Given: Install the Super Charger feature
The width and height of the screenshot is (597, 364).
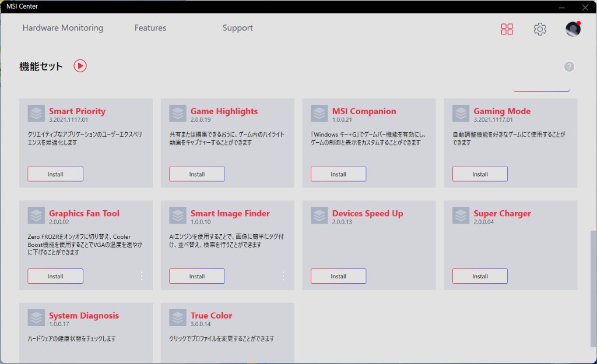Looking at the screenshot, I should (x=480, y=276).
